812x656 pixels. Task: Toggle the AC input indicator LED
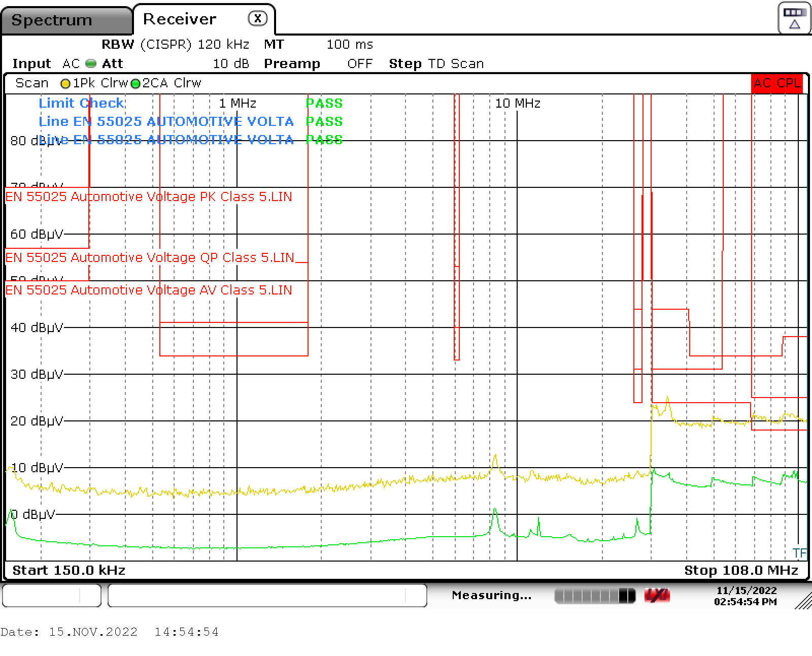coord(90,63)
